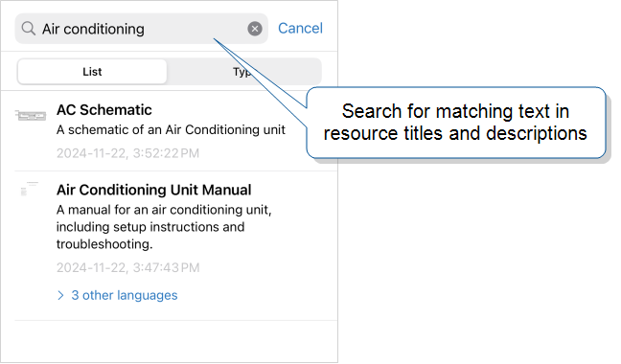Image resolution: width=621 pixels, height=364 pixels.
Task: Open the Air Conditioning Unit Manual thumbnail
Action: tap(30, 189)
